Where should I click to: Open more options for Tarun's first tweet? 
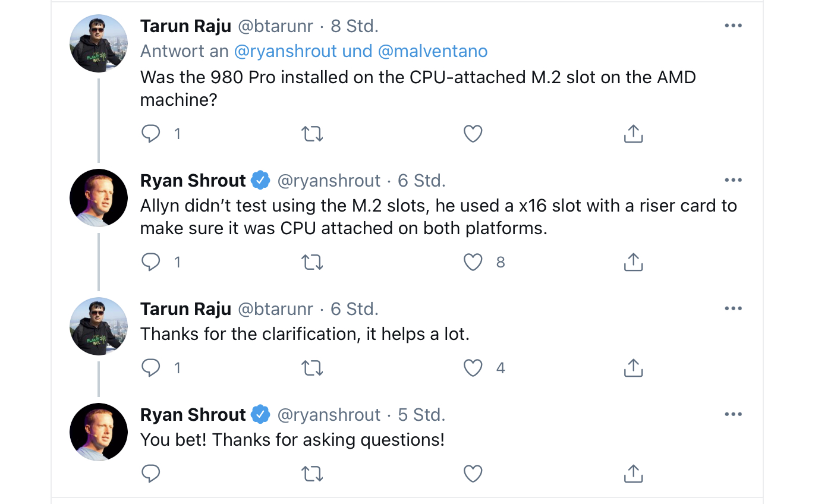click(733, 26)
